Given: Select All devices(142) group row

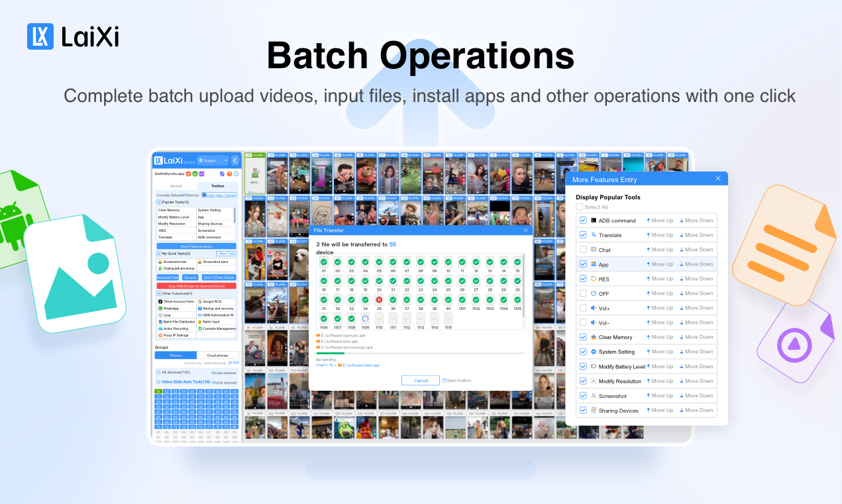Looking at the screenshot, I should click(x=196, y=372).
